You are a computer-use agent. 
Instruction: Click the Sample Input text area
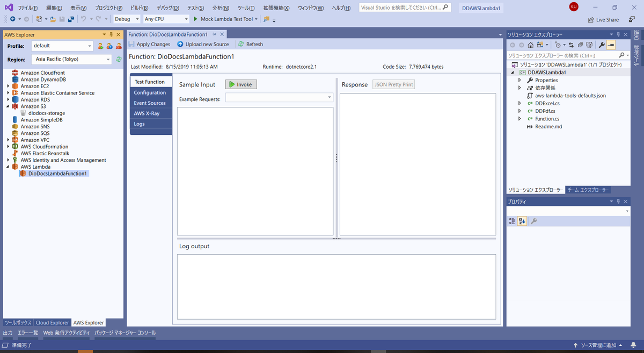click(x=255, y=171)
